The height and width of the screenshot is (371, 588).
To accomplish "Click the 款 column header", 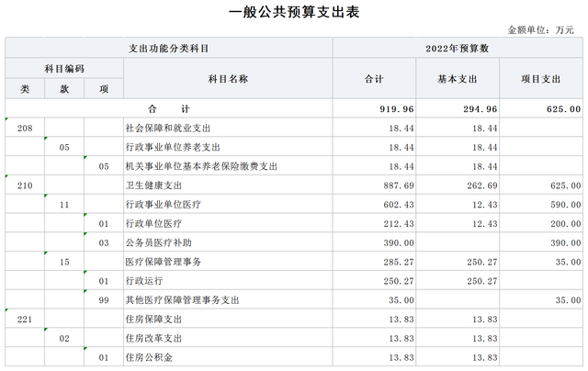I will tap(64, 89).
